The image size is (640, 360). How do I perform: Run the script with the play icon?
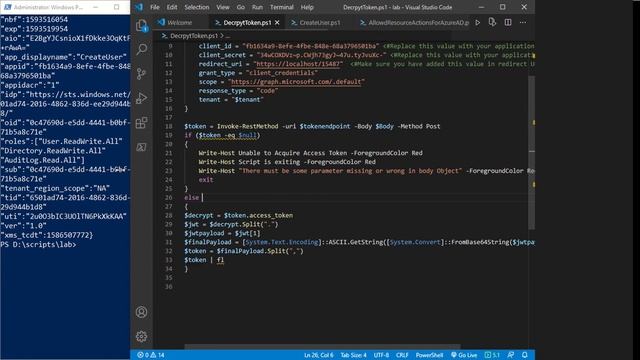(478, 22)
